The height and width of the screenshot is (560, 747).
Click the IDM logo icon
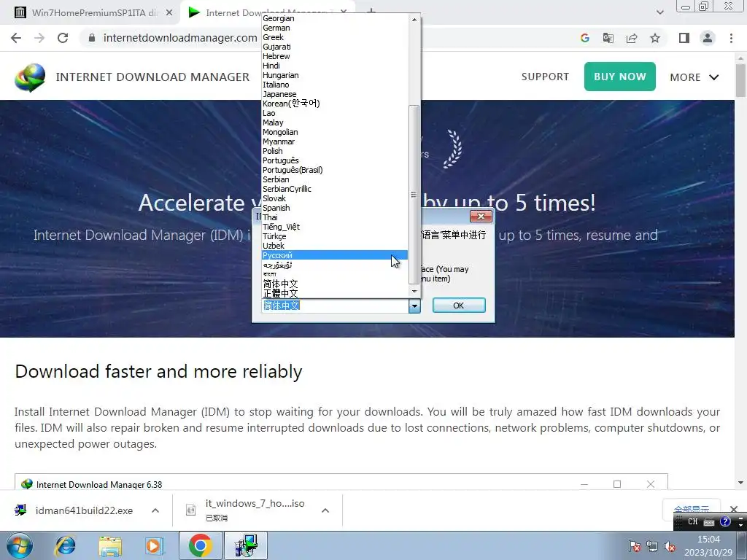pos(29,77)
